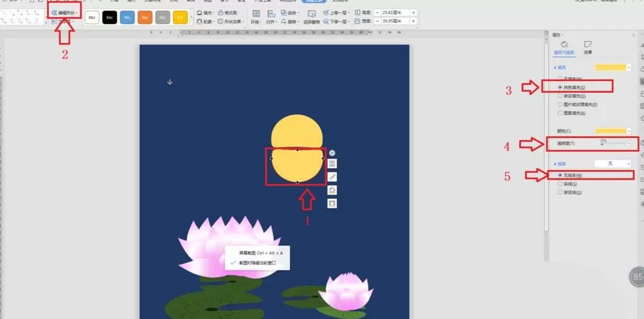
Task: Select No Line (无线条) radio option
Action: tap(570, 175)
